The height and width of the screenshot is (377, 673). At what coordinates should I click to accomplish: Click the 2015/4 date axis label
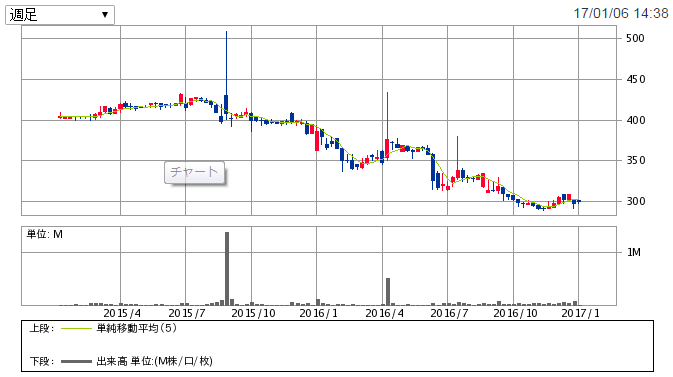[x=122, y=313]
